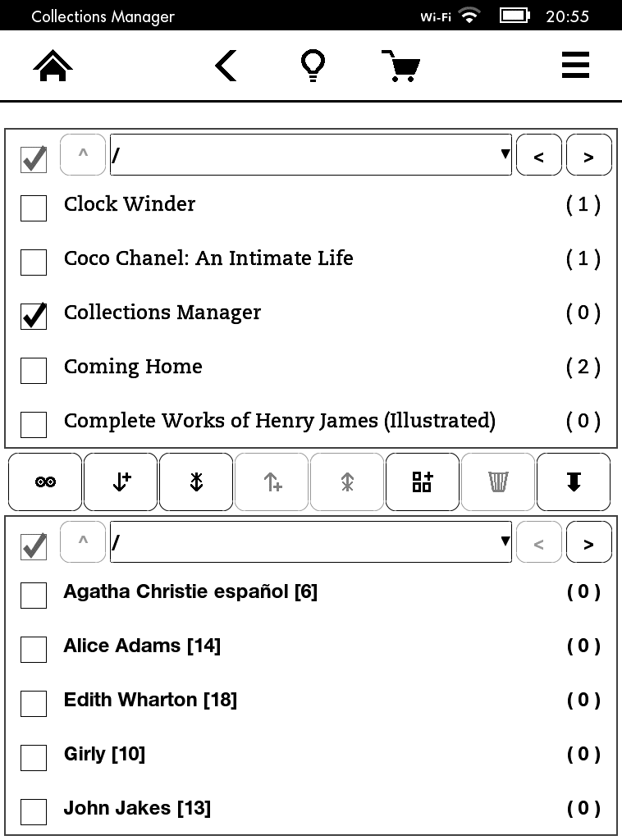Go to next page in bottom panel

tap(588, 543)
